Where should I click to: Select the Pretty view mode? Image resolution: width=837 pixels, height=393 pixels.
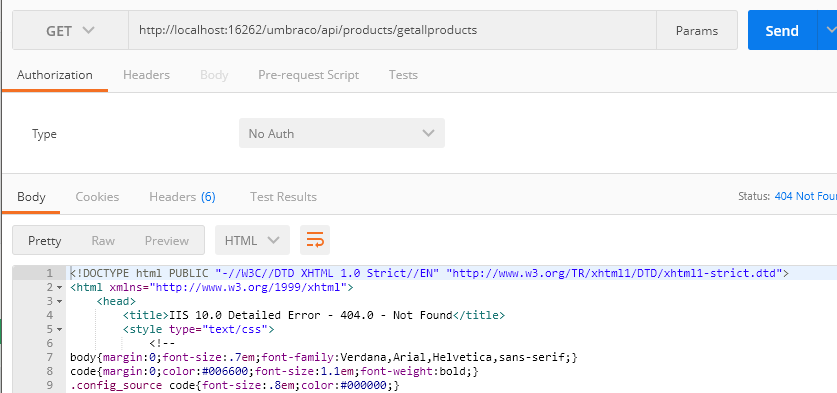[45, 240]
